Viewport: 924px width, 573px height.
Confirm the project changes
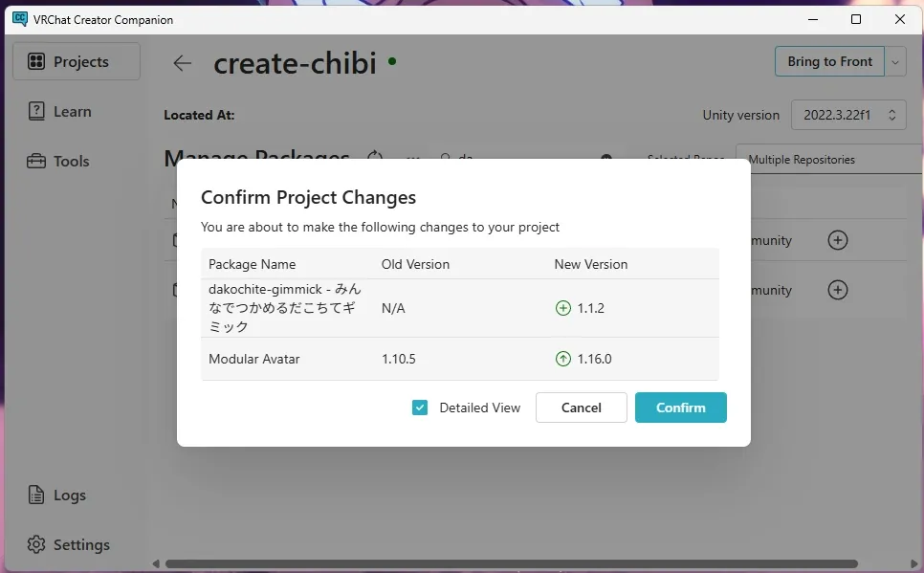(680, 408)
